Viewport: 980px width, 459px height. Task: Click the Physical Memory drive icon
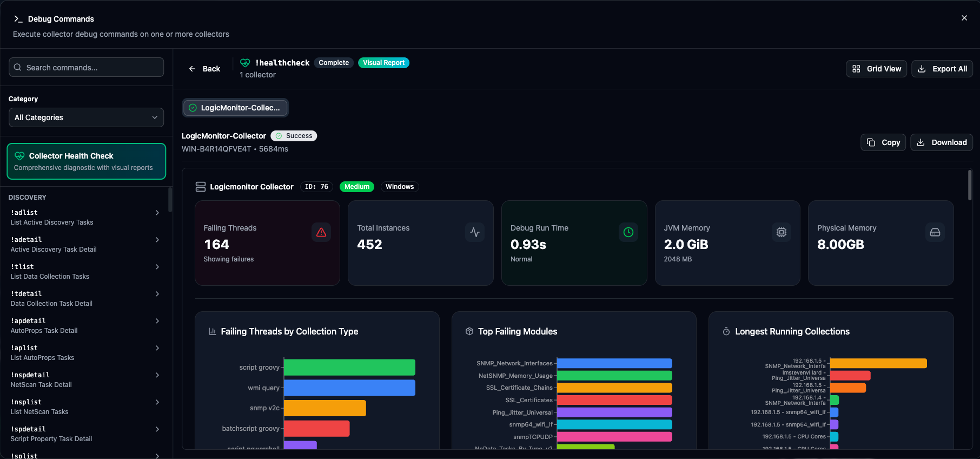click(x=935, y=232)
